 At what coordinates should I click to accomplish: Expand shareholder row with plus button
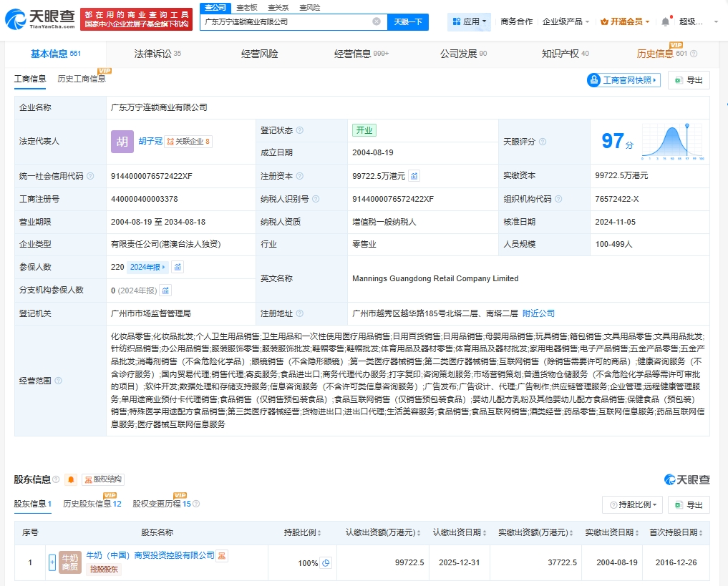click(x=52, y=562)
